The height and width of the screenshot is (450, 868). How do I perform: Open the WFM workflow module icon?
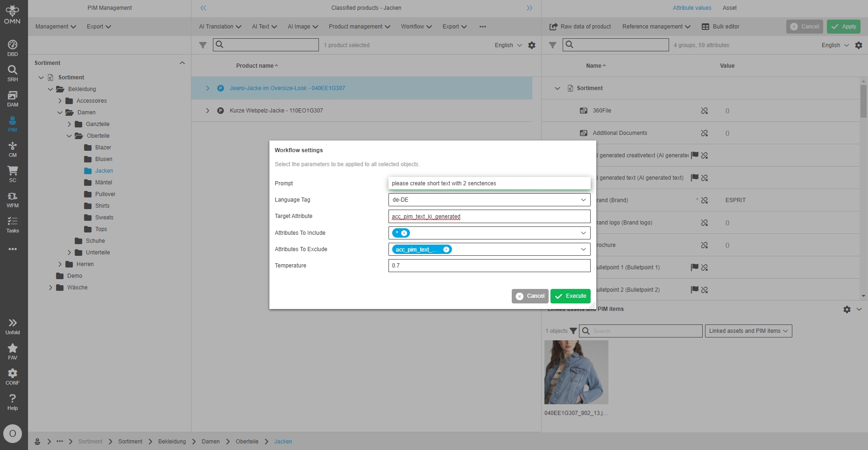click(x=13, y=199)
